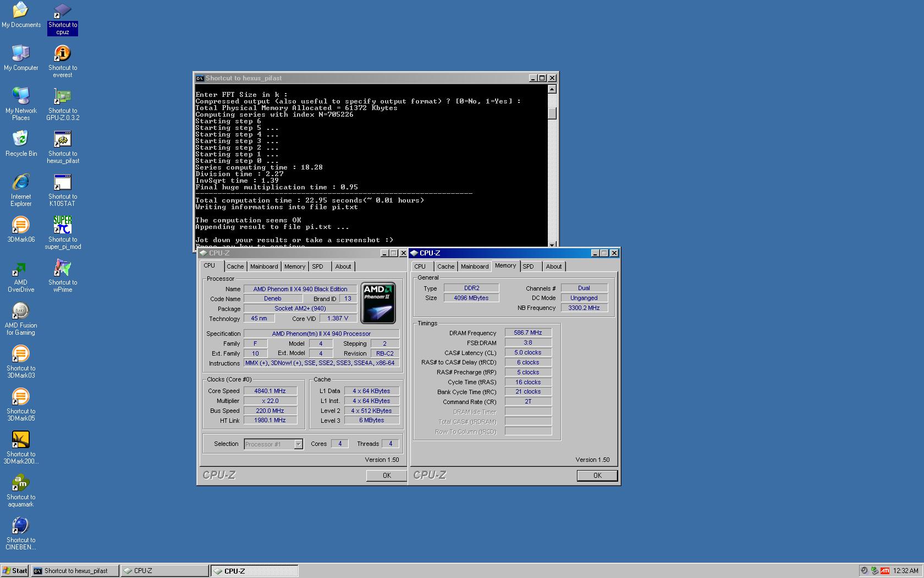Select Cache tab in right CPU-Z window
Screen dimensions: 924x578
(x=446, y=266)
